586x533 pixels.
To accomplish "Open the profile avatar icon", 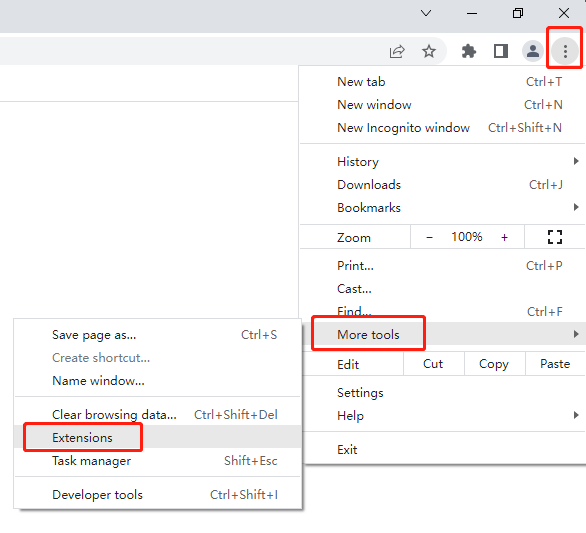I will 533,51.
